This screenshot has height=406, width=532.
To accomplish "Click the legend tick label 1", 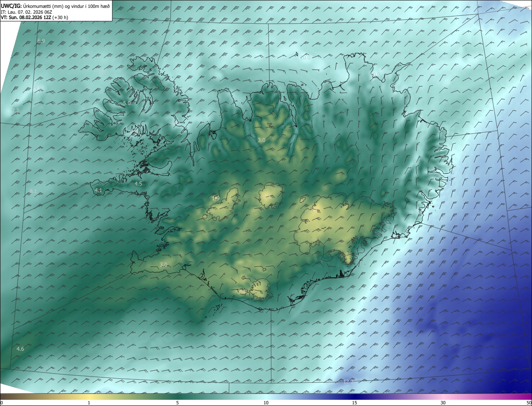I will click(89, 403).
